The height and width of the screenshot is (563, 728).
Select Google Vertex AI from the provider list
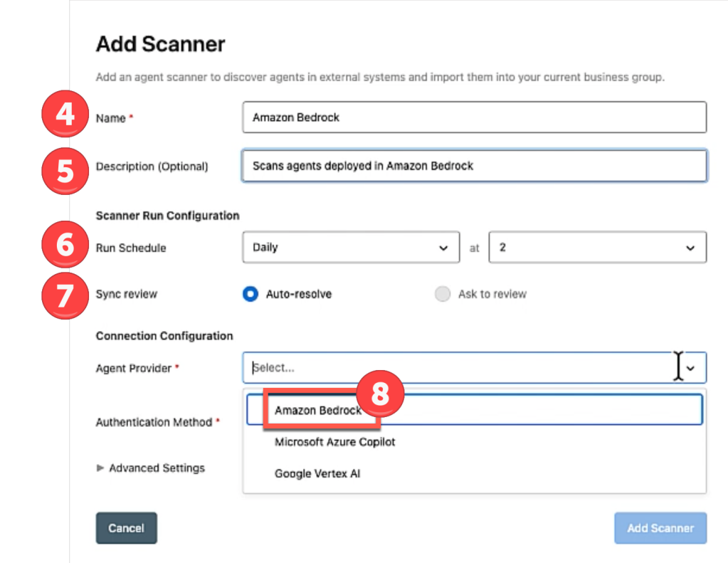317,473
